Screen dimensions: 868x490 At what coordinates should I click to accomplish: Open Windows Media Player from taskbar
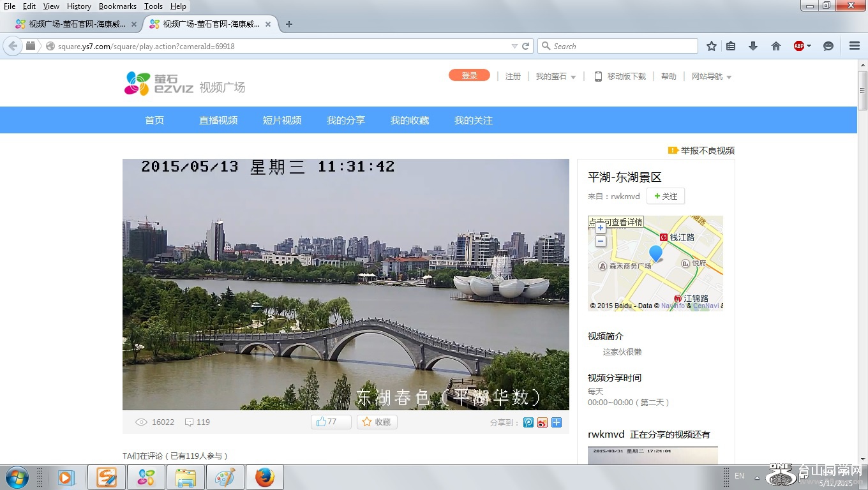66,477
